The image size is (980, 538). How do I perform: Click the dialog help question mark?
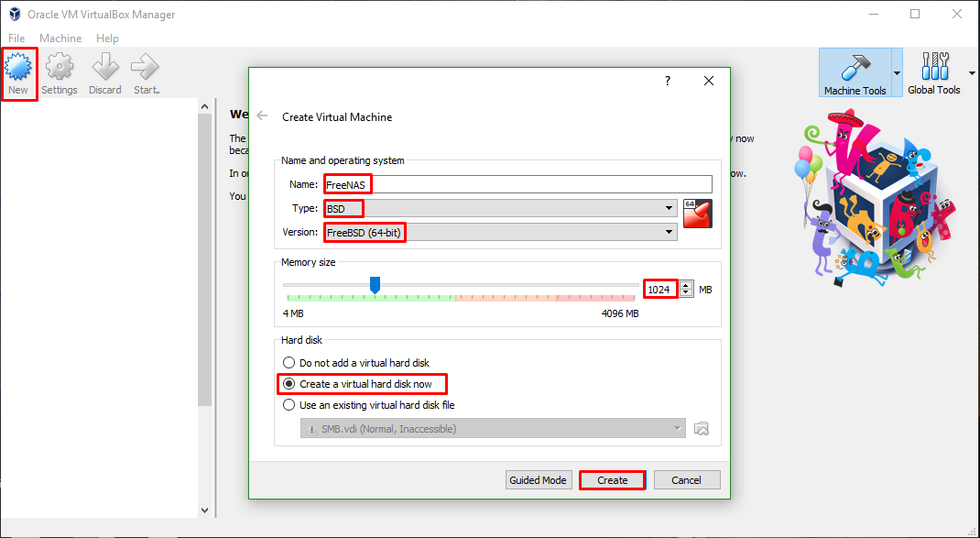pos(668,81)
